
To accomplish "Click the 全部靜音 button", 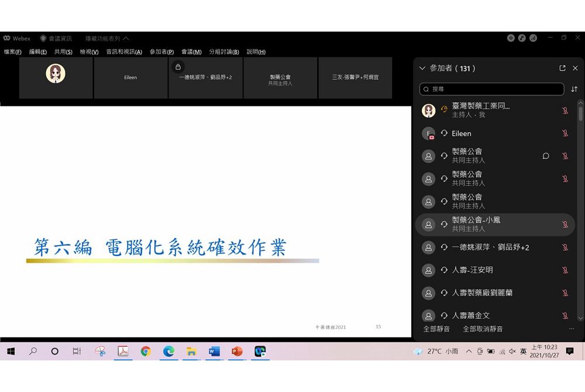I will 436,329.
